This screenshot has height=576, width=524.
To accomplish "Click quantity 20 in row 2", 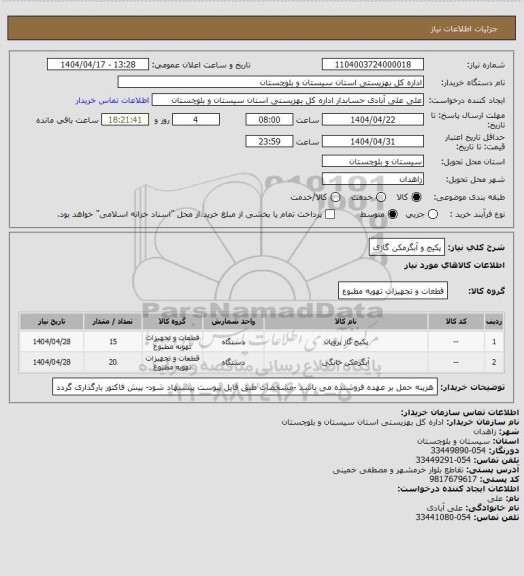I will (113, 362).
